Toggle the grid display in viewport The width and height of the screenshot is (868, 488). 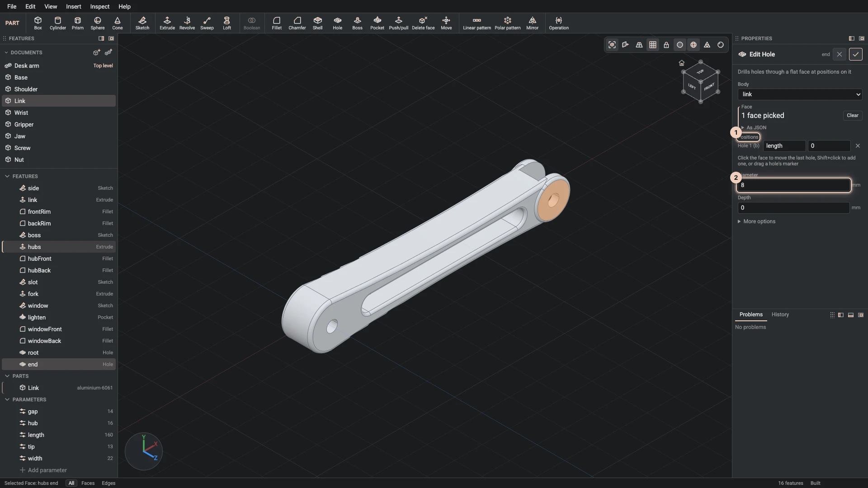tap(653, 45)
